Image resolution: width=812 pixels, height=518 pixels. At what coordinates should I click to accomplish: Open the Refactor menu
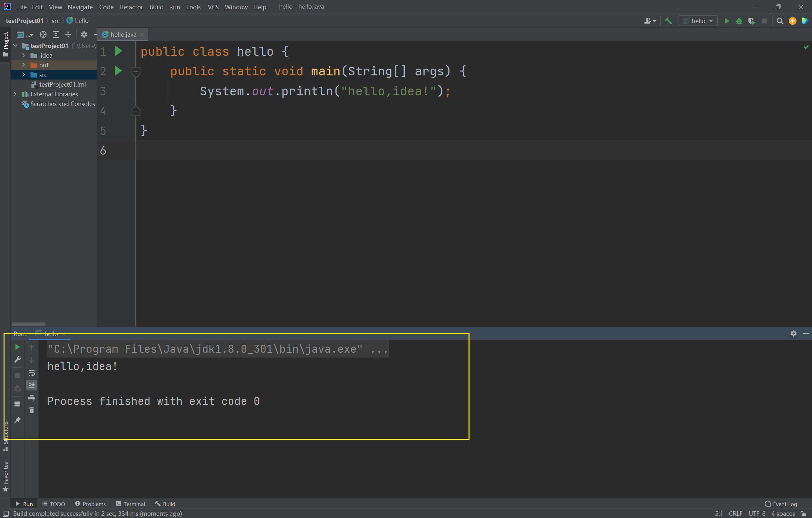click(131, 7)
